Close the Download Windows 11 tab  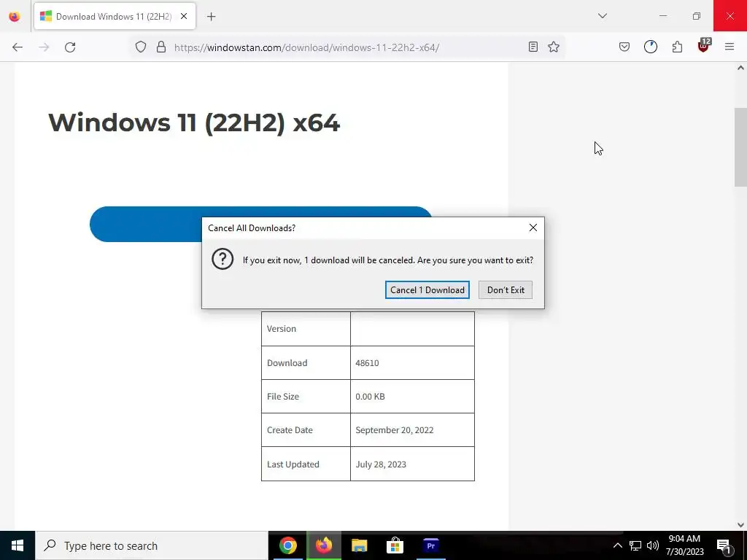(x=184, y=16)
